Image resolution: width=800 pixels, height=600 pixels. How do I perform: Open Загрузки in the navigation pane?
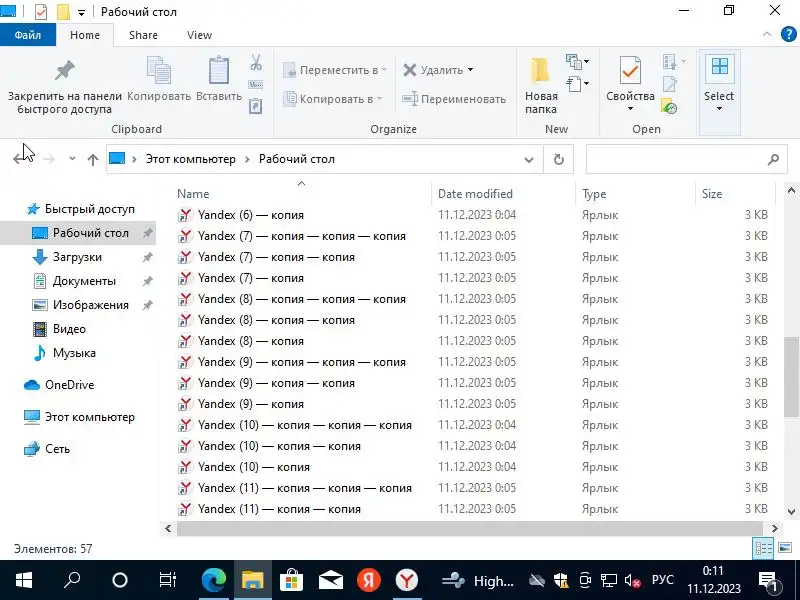pos(78,257)
